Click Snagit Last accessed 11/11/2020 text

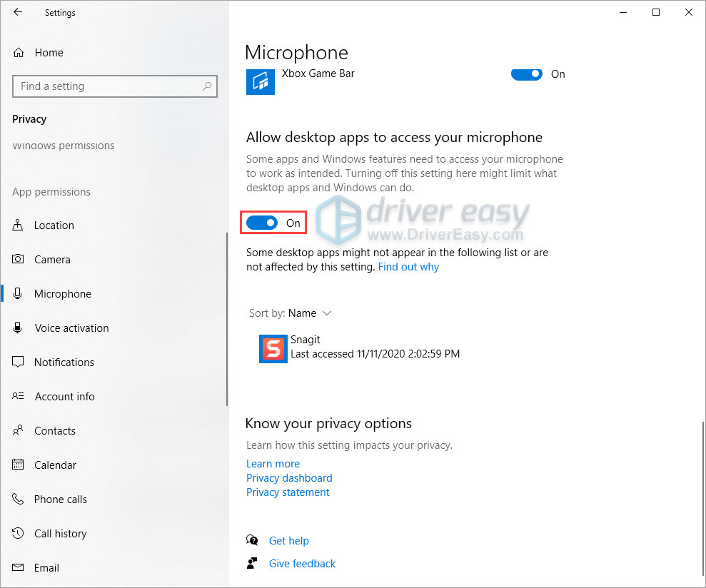tap(375, 354)
